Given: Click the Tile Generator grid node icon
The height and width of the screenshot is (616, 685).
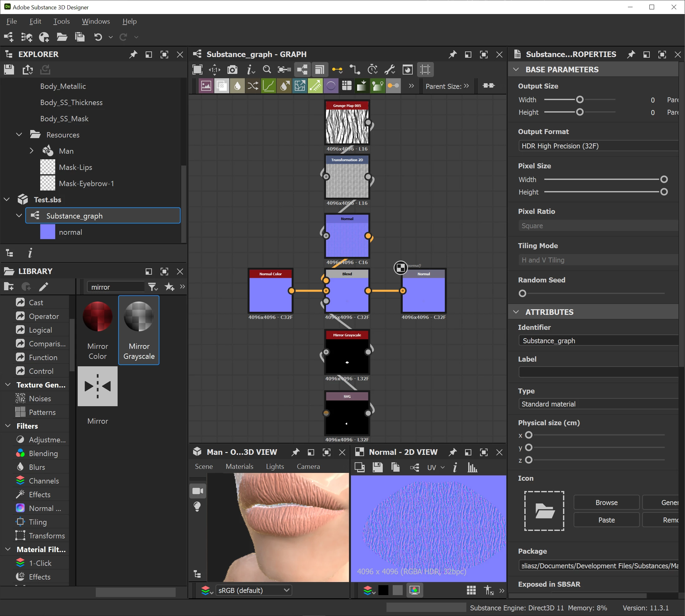Looking at the screenshot, I should click(347, 86).
